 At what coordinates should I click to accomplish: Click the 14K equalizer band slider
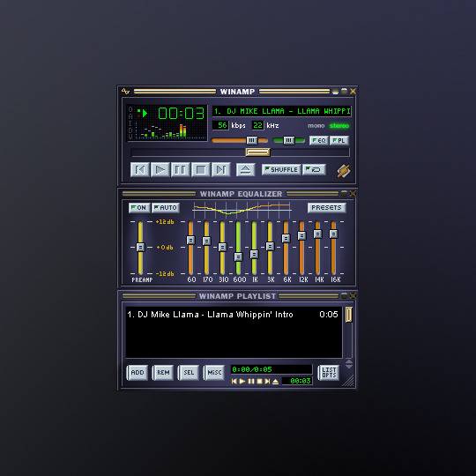[x=317, y=234]
